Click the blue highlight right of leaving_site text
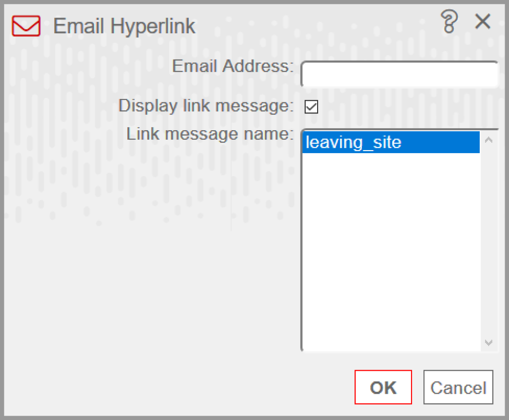509x420 pixels. click(x=440, y=142)
